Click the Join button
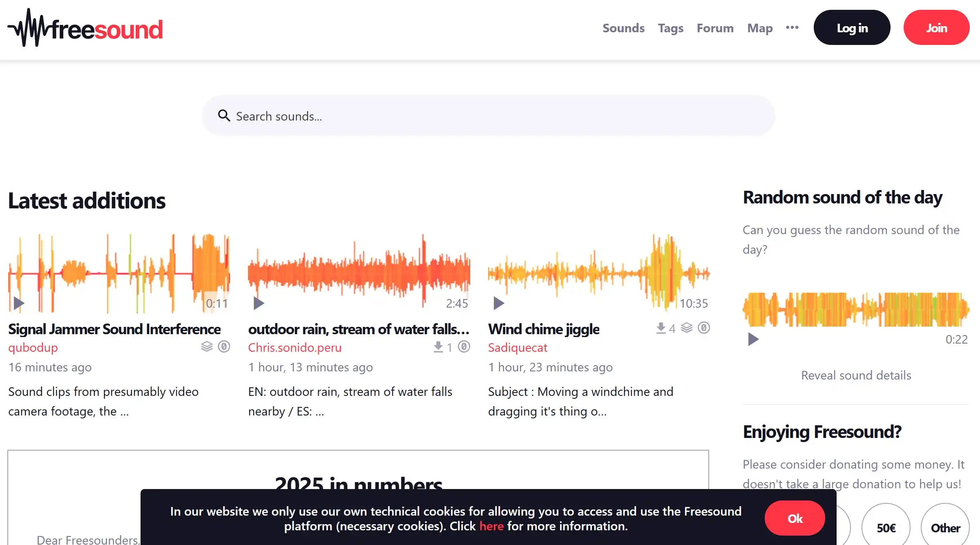This screenshot has height=545, width=980. pos(936,27)
